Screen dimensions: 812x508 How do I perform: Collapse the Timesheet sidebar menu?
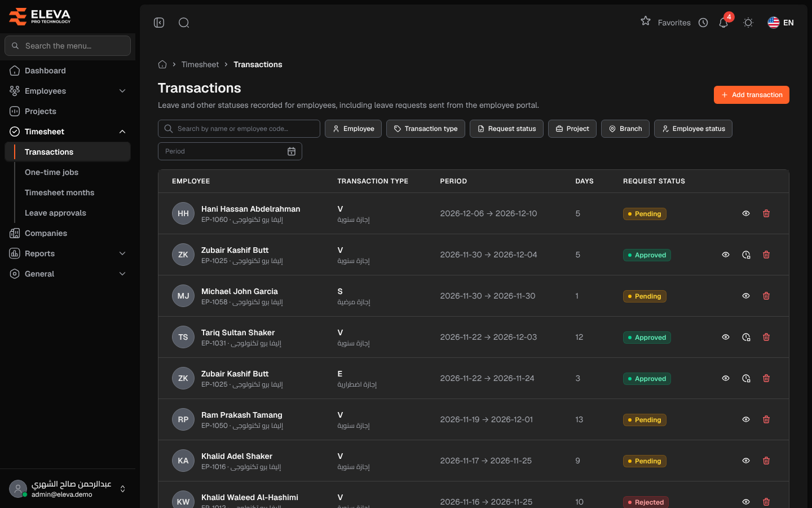(x=68, y=132)
